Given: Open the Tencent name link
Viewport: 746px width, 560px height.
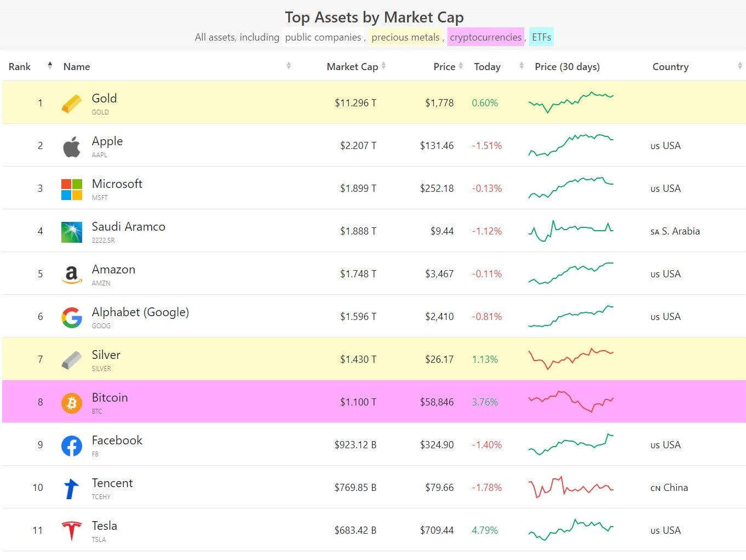Looking at the screenshot, I should 112,483.
